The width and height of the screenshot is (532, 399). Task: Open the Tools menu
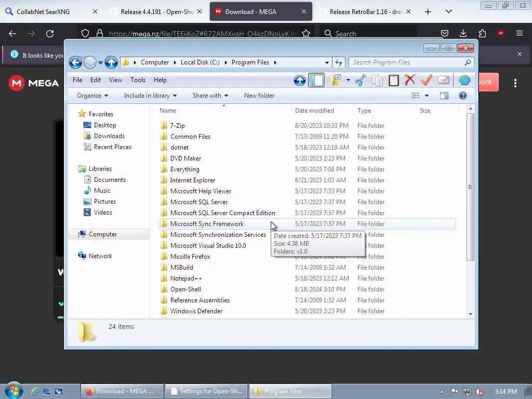tap(138, 80)
